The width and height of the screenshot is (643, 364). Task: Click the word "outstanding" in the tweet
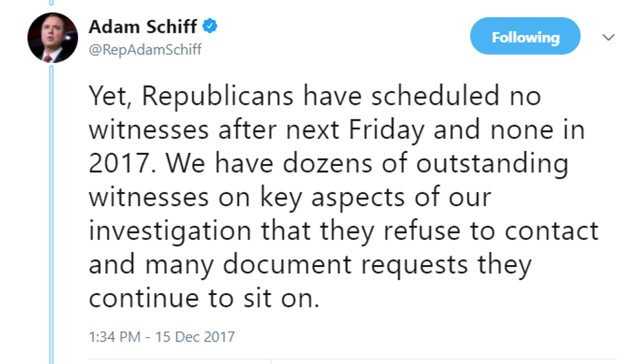(492, 164)
